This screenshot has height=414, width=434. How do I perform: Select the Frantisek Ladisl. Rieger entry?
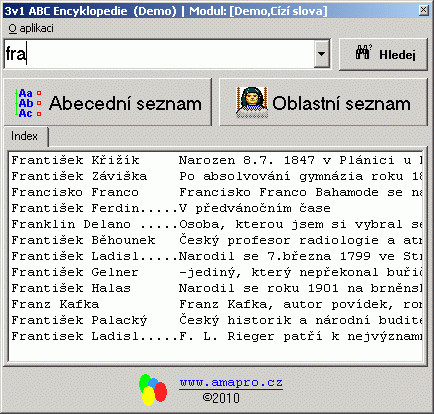(216, 336)
